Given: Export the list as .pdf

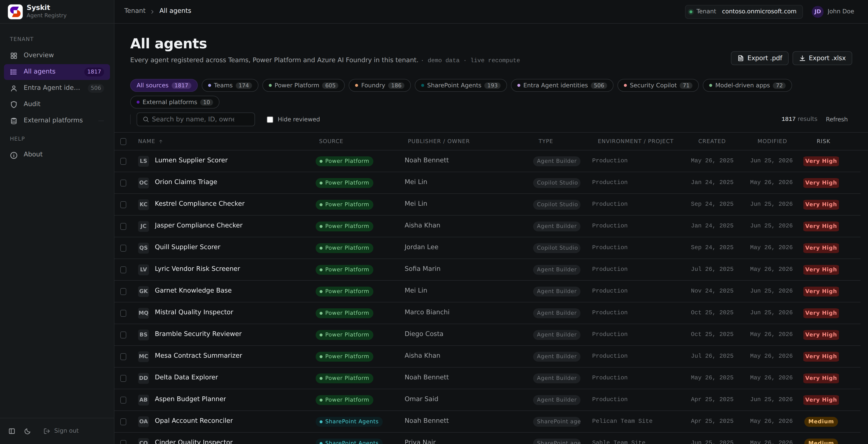Looking at the screenshot, I should click(759, 58).
